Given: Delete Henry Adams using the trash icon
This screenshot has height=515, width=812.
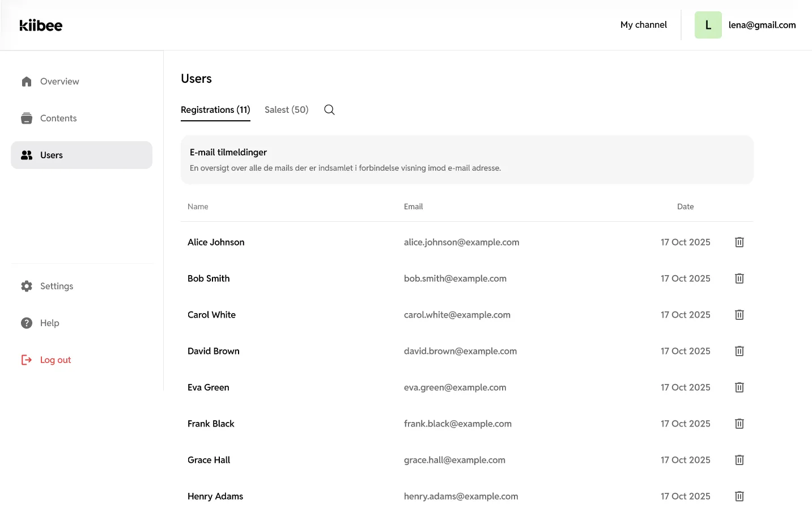Looking at the screenshot, I should coord(739,496).
